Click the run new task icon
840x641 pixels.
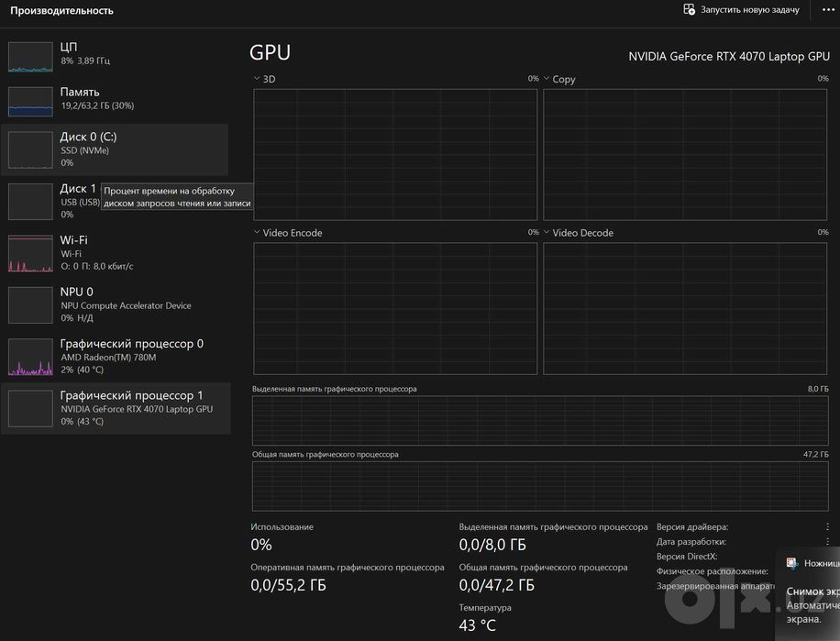click(x=689, y=10)
